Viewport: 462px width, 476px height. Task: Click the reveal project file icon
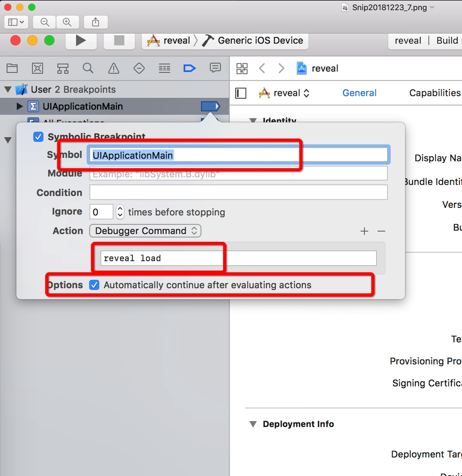pyautogui.click(x=302, y=68)
